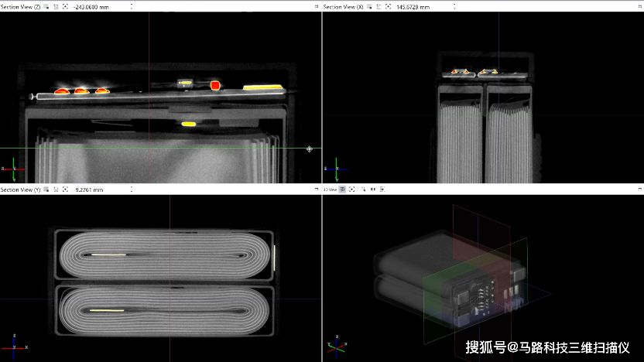Click the axis orientation triad in 3D view
The width and height of the screenshot is (644, 362).
click(337, 347)
